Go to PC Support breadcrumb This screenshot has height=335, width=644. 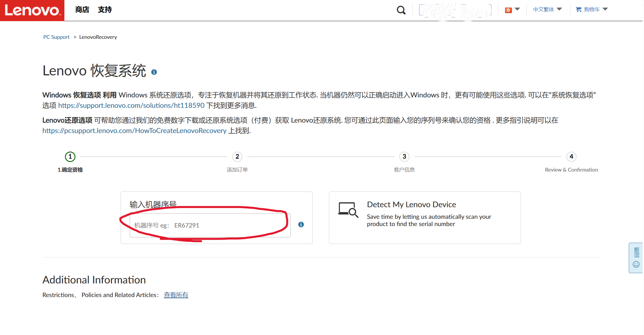pyautogui.click(x=56, y=37)
